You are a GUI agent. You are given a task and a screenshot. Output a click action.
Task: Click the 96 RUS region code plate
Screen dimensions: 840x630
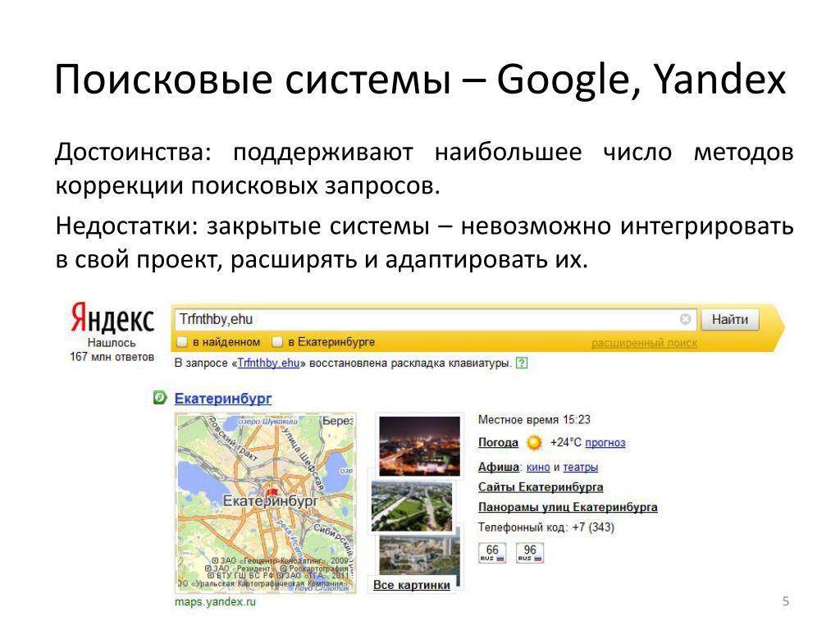[529, 552]
